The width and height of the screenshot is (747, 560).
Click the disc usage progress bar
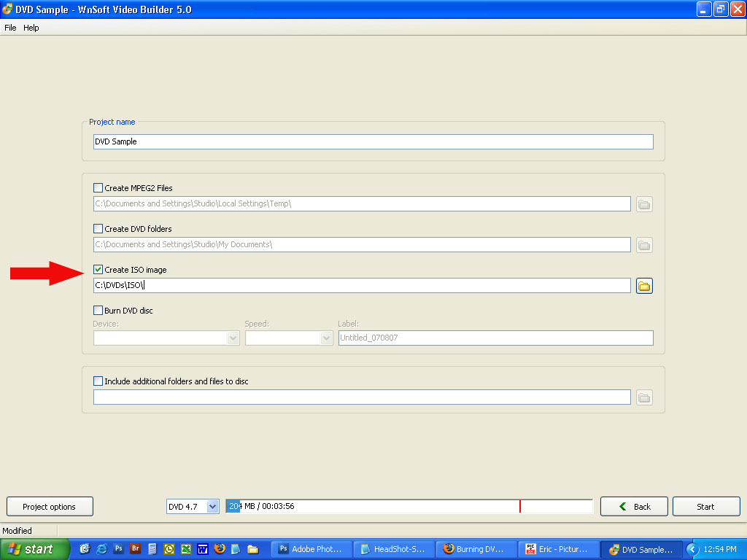tap(409, 506)
